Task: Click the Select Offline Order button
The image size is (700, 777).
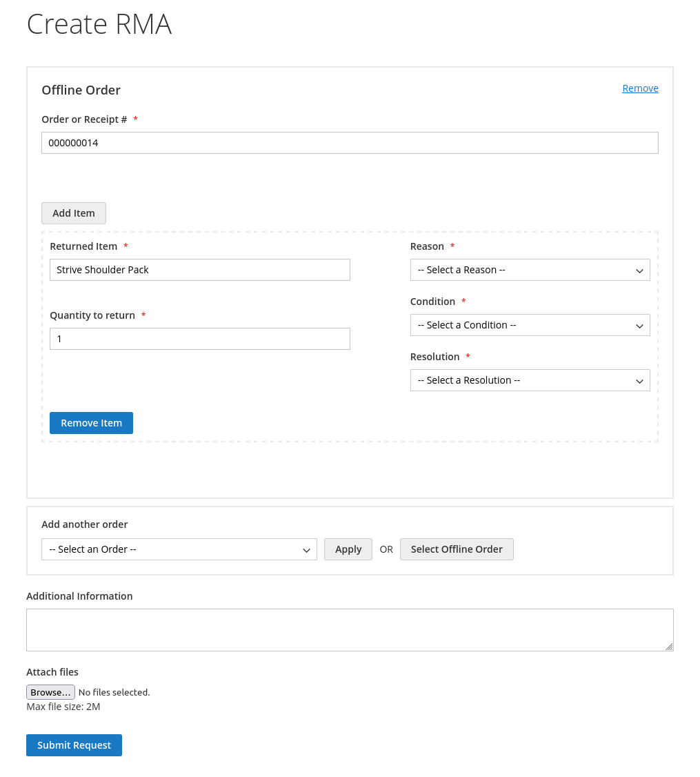Action: [x=457, y=549]
